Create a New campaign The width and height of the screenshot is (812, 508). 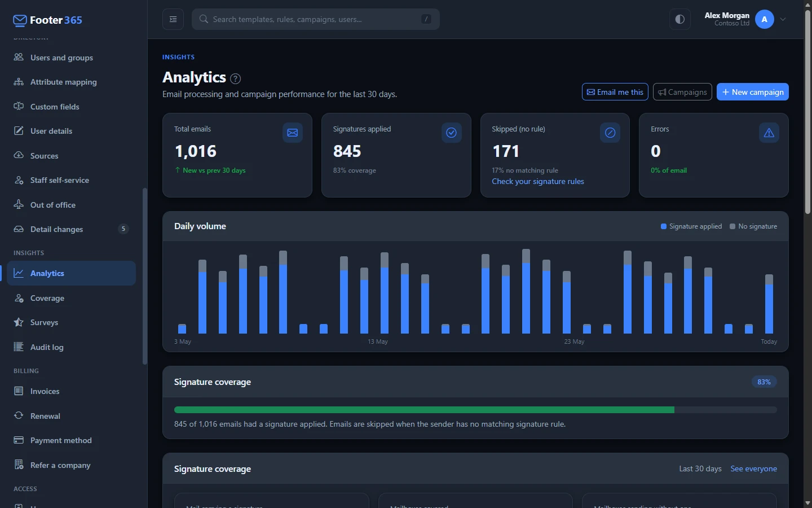(x=753, y=92)
